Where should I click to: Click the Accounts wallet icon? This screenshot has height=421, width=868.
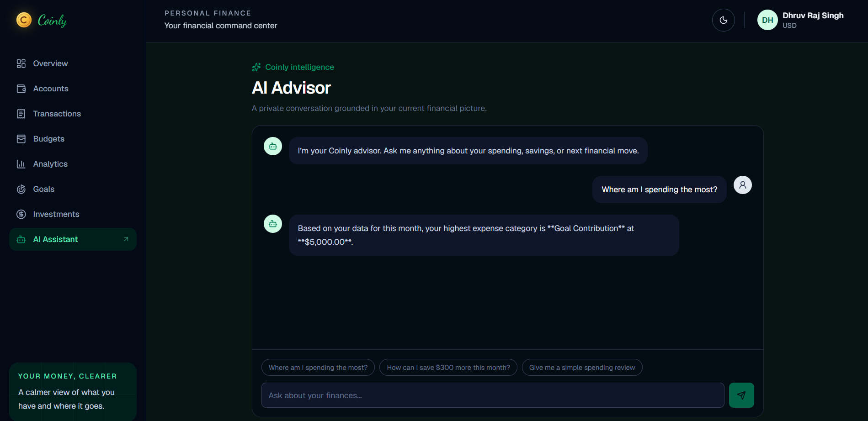[21, 89]
